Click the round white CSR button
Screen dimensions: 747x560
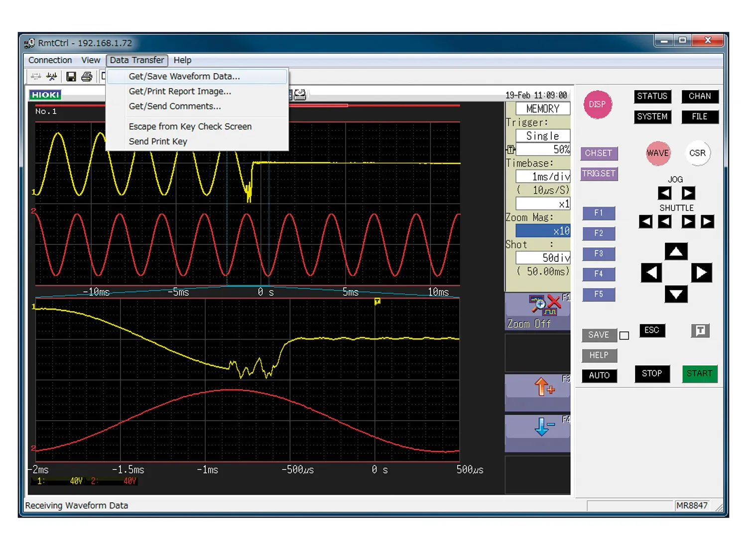697,153
